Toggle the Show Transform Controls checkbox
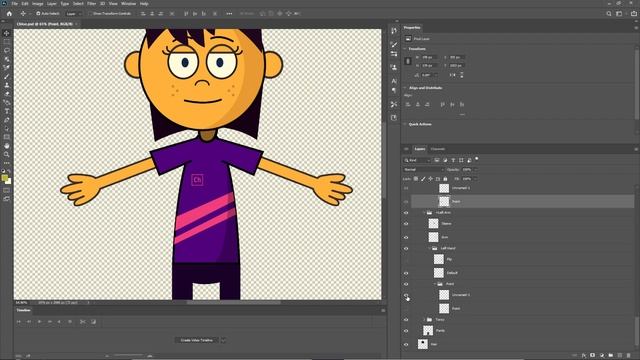640x360 pixels. [x=91, y=13]
